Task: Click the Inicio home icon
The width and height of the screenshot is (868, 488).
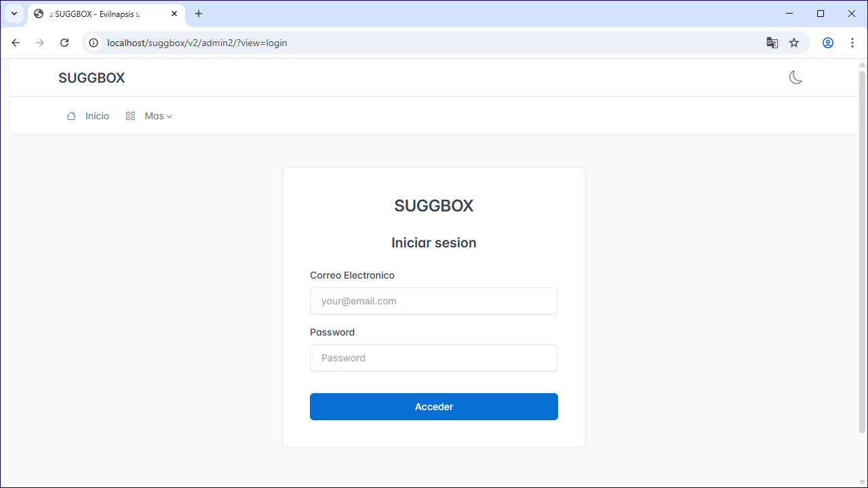Action: 71,116
